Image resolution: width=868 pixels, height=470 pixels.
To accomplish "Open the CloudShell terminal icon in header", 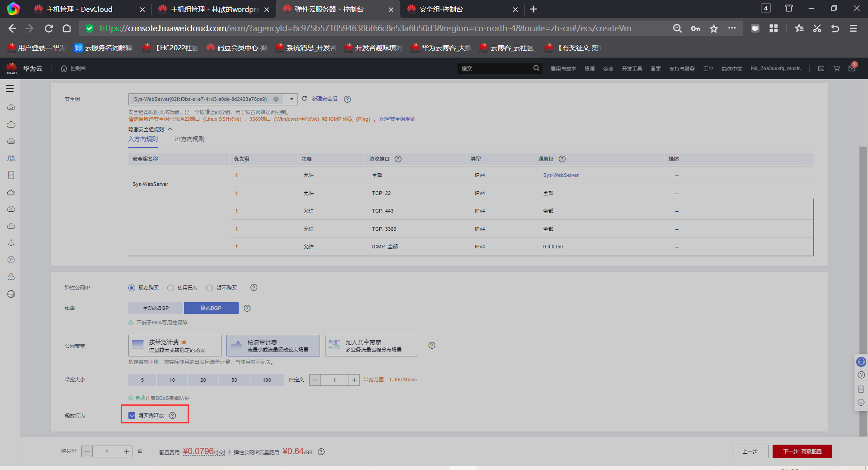I will [x=821, y=68].
